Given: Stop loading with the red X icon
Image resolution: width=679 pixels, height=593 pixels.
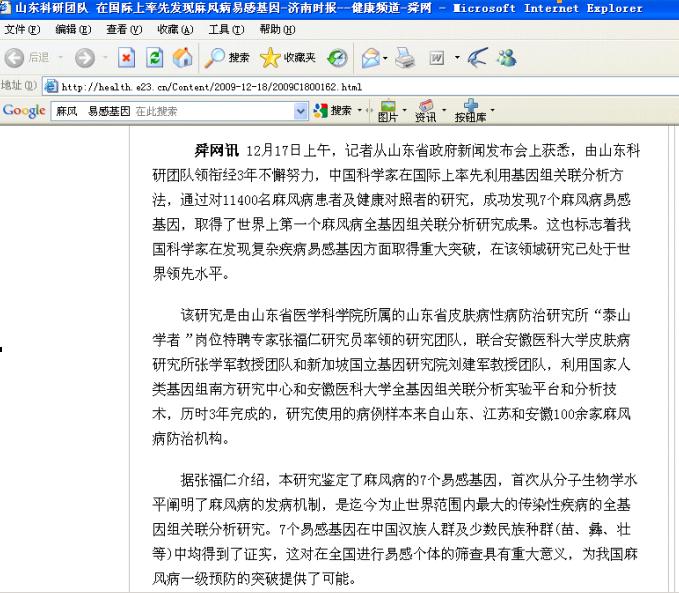Looking at the screenshot, I should coord(126,58).
